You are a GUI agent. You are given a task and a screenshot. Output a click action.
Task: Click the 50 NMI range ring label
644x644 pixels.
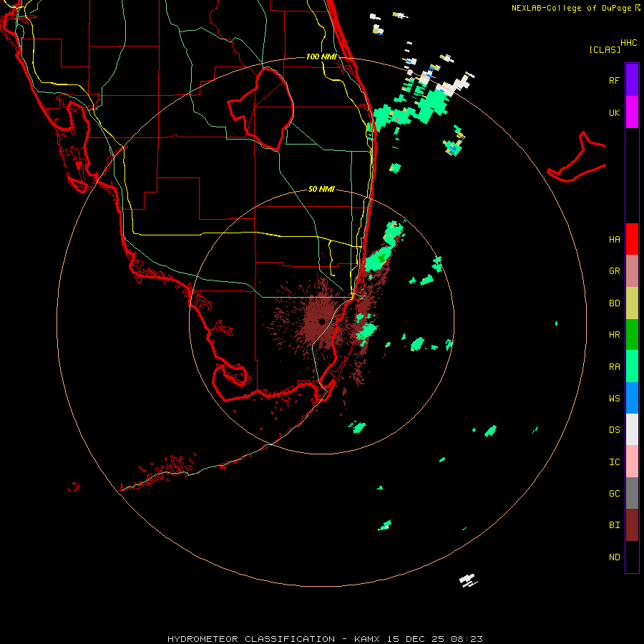321,189
